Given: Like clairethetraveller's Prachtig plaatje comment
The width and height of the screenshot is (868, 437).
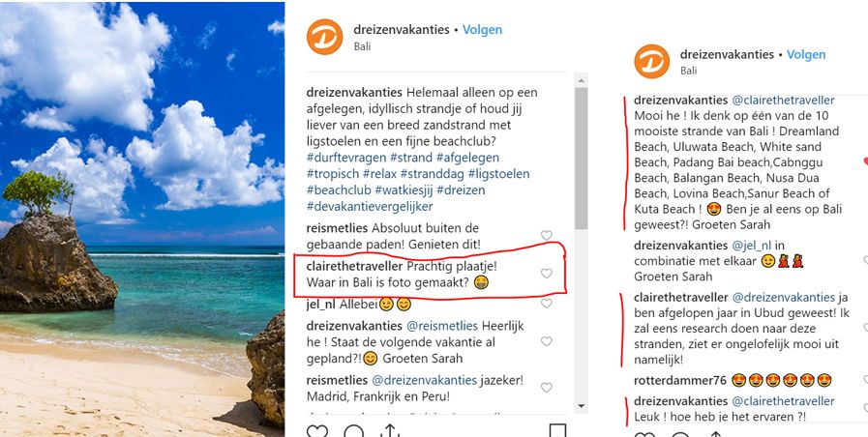Looking at the screenshot, I should pos(547,274).
